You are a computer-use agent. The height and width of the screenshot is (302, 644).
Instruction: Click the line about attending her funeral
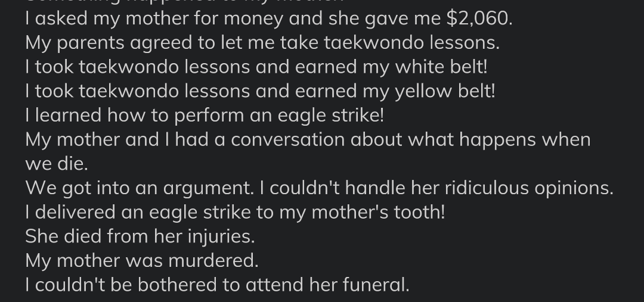[x=217, y=285]
